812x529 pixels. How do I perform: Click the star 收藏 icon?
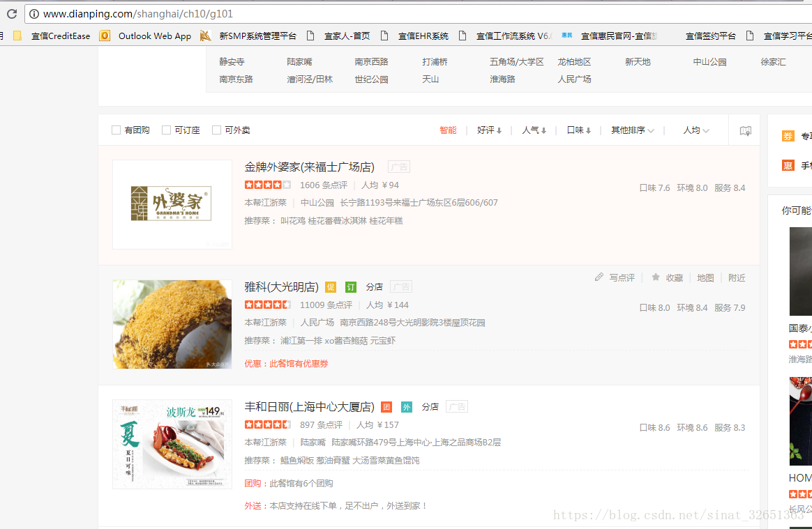[656, 277]
